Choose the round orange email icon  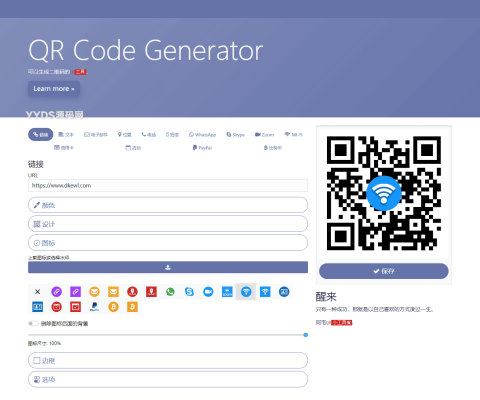click(x=94, y=292)
